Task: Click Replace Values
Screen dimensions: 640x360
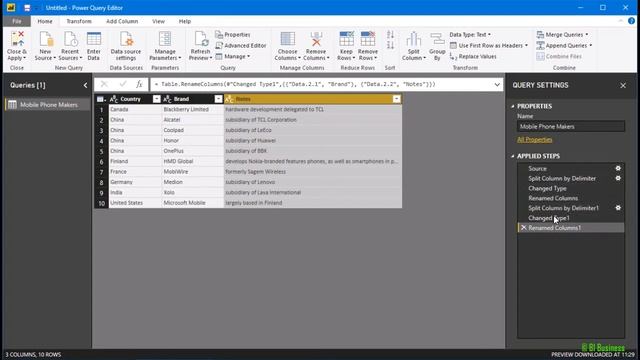Action: (x=473, y=57)
